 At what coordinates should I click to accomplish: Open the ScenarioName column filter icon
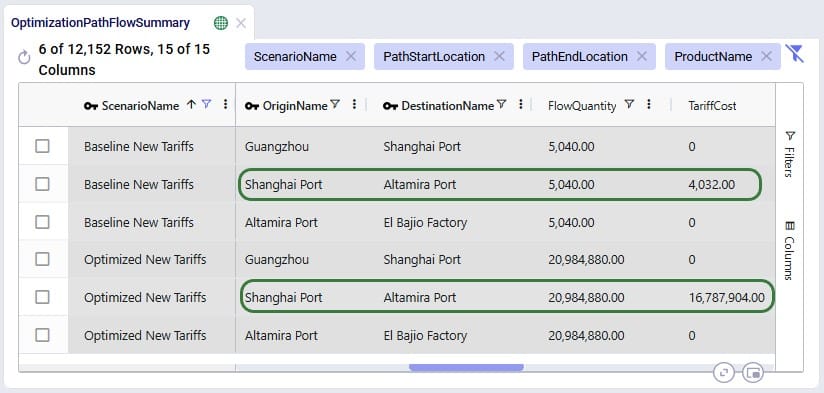pos(207,104)
